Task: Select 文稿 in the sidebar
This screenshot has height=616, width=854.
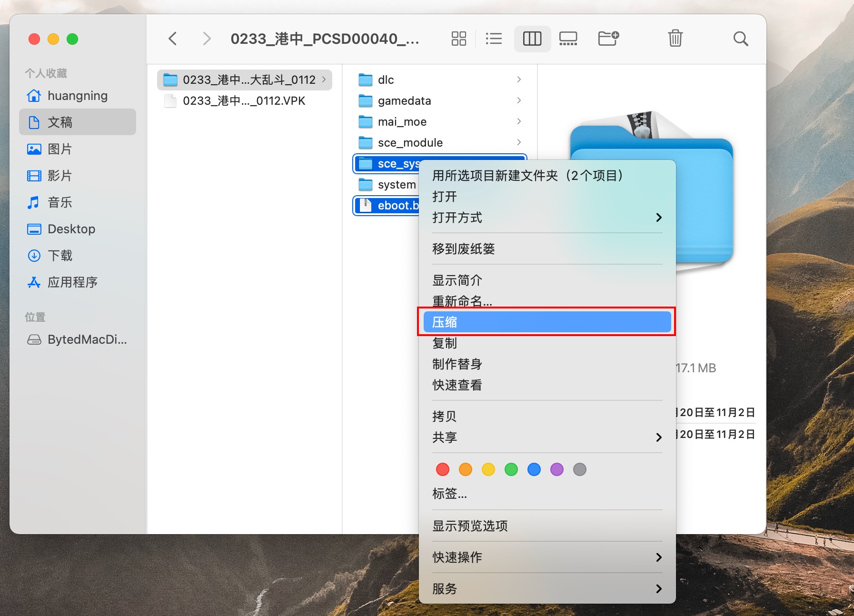Action: pyautogui.click(x=78, y=122)
